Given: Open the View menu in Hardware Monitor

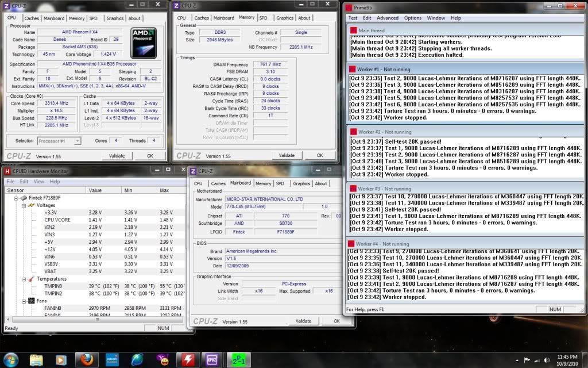Looking at the screenshot, I should coord(39,182).
